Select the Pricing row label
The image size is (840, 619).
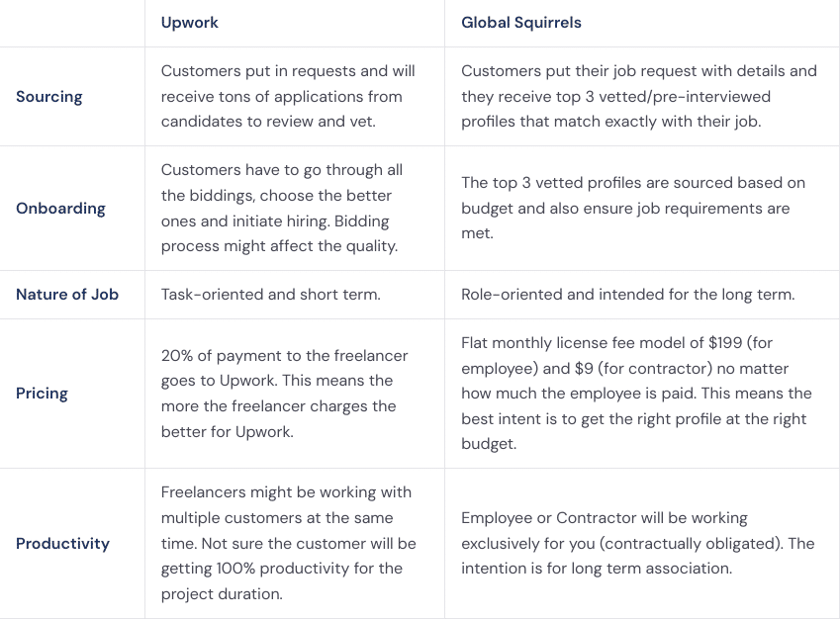click(x=43, y=394)
